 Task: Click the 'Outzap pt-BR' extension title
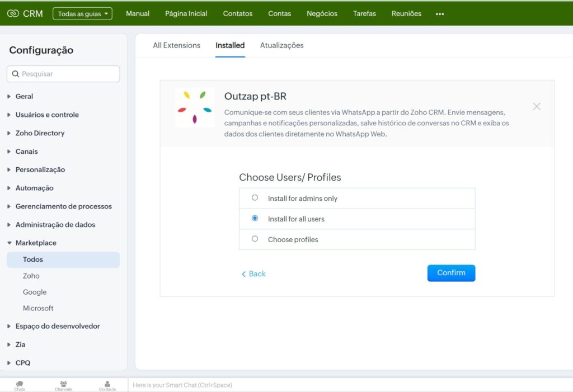[x=255, y=96]
